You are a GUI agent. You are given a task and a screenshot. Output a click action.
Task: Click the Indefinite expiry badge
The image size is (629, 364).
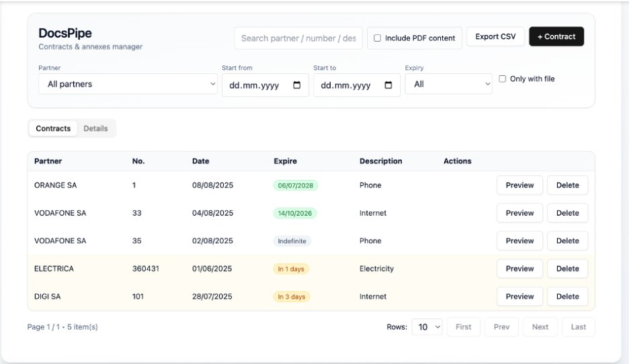(292, 241)
